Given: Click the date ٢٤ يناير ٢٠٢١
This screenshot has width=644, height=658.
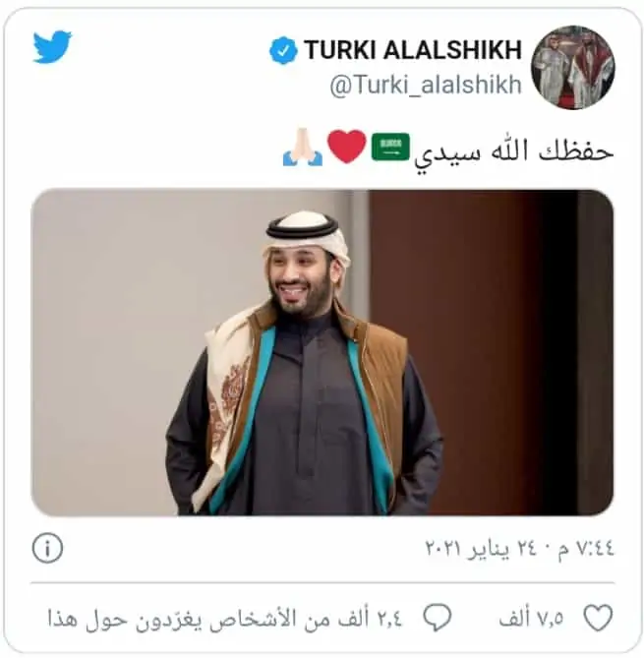Looking at the screenshot, I should (481, 547).
